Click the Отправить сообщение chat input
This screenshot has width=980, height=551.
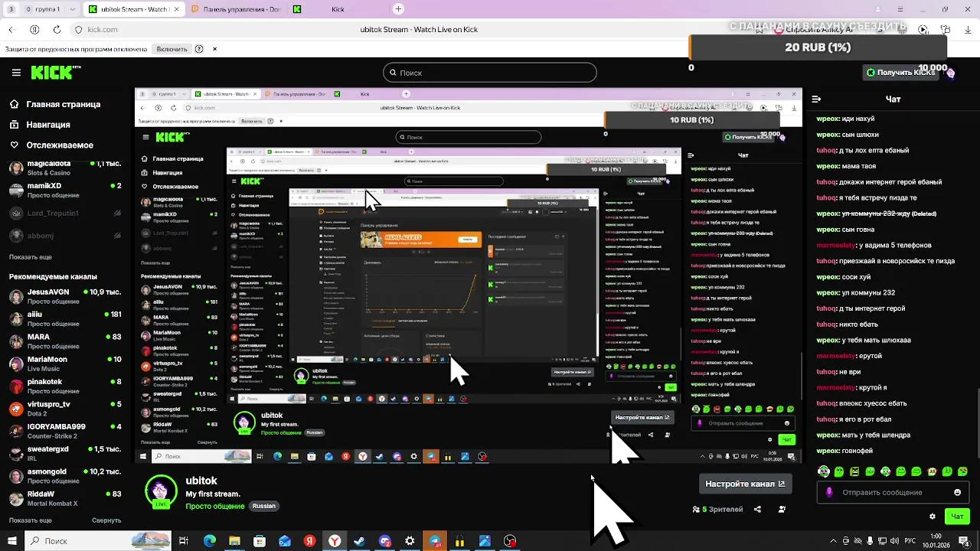(893, 492)
